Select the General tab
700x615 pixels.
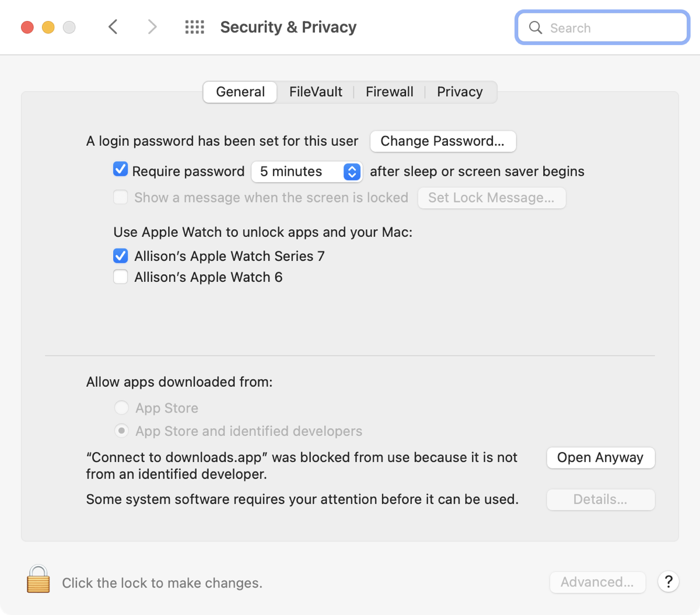pyautogui.click(x=240, y=92)
